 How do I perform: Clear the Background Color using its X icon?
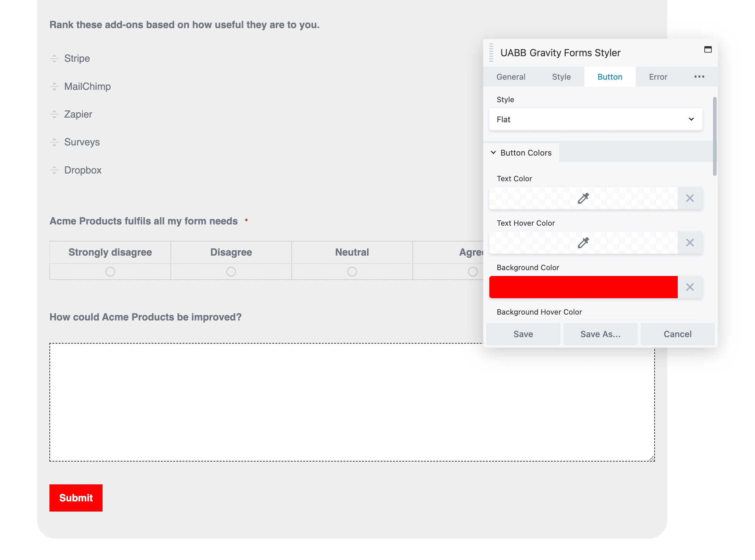pyautogui.click(x=690, y=287)
